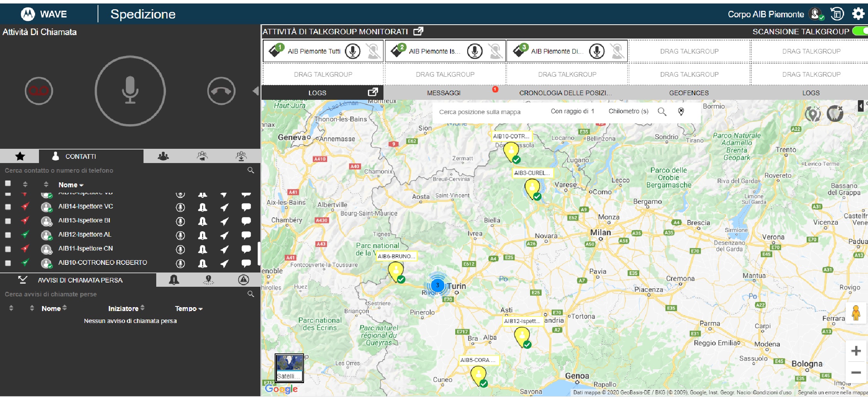
Task: Click the red voicemail icon
Action: tap(39, 91)
